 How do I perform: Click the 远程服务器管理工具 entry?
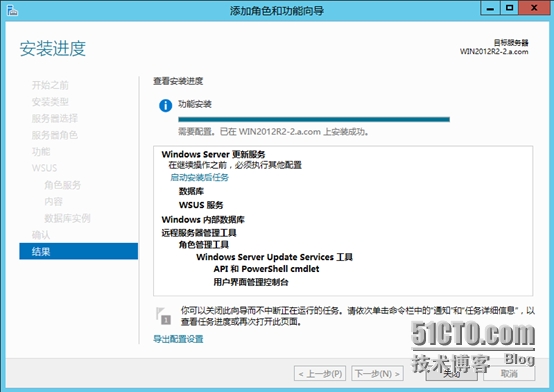point(199,233)
